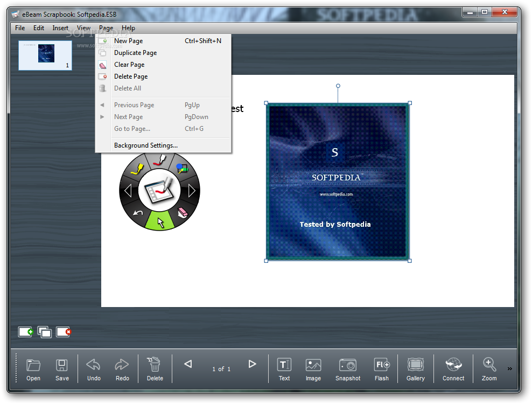The image size is (532, 404).
Task: Click the Image insert toolbar button
Action: (313, 370)
